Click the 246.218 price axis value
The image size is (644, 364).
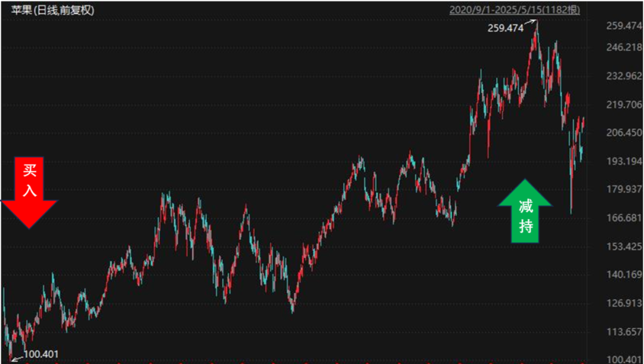click(624, 47)
